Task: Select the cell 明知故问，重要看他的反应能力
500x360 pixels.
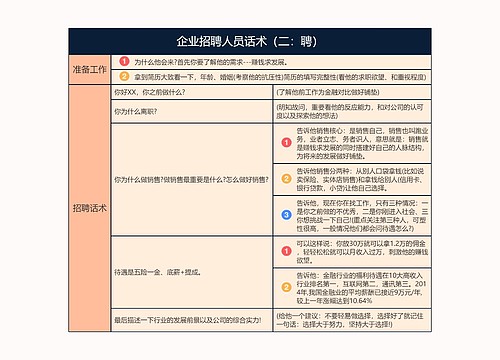Action: [352, 111]
